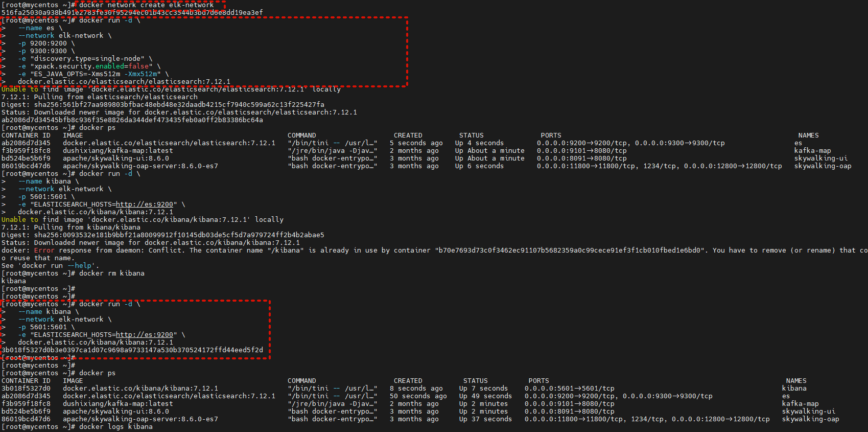The image size is (868, 432).
Task: Click the 'discovery.type=single-node' environment option
Action: (x=87, y=59)
